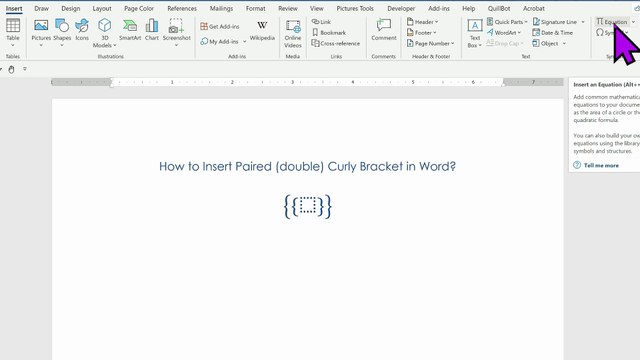Insert a Bookmark

click(x=329, y=32)
